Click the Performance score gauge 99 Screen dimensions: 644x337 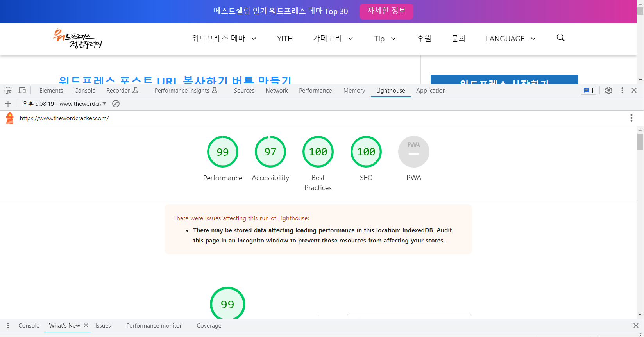(223, 152)
